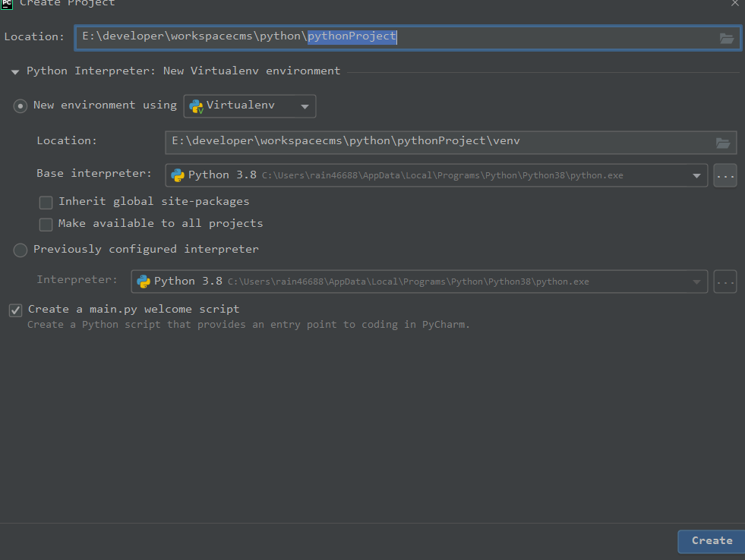Click Python icon in previously configured Interpreter field

[x=144, y=282]
